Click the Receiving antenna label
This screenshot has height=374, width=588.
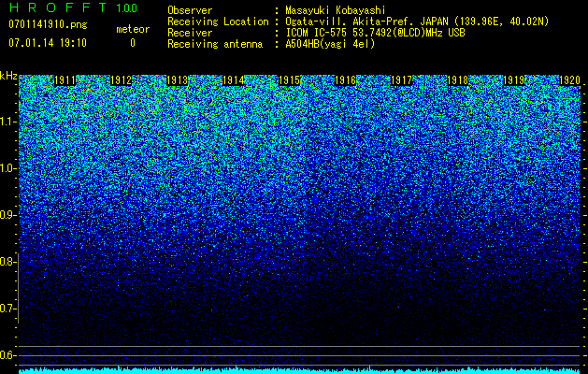click(215, 44)
